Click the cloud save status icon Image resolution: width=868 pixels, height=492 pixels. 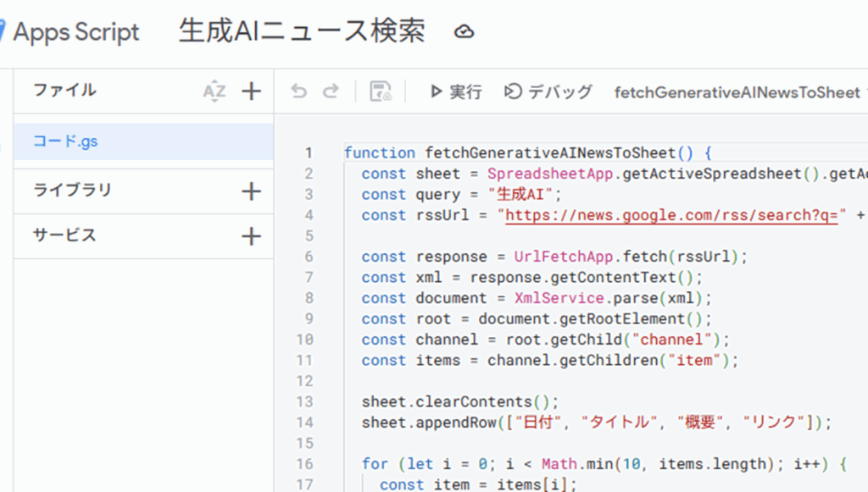tap(464, 32)
